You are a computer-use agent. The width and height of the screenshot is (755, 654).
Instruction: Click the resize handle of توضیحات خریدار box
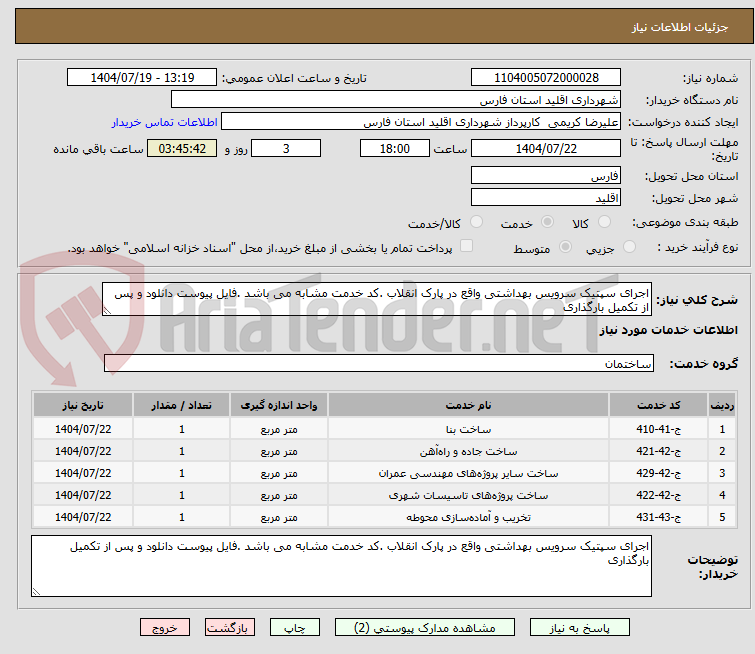point(36,592)
